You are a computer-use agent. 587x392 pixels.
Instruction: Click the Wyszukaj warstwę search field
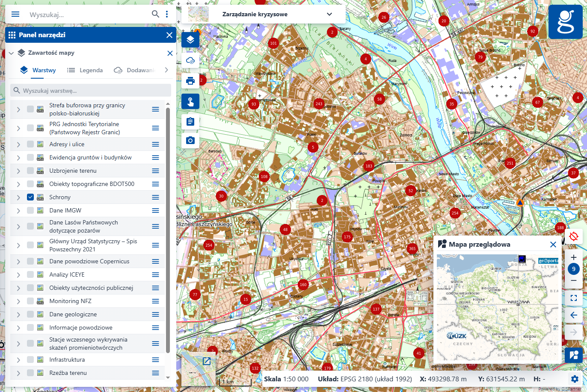pos(91,91)
